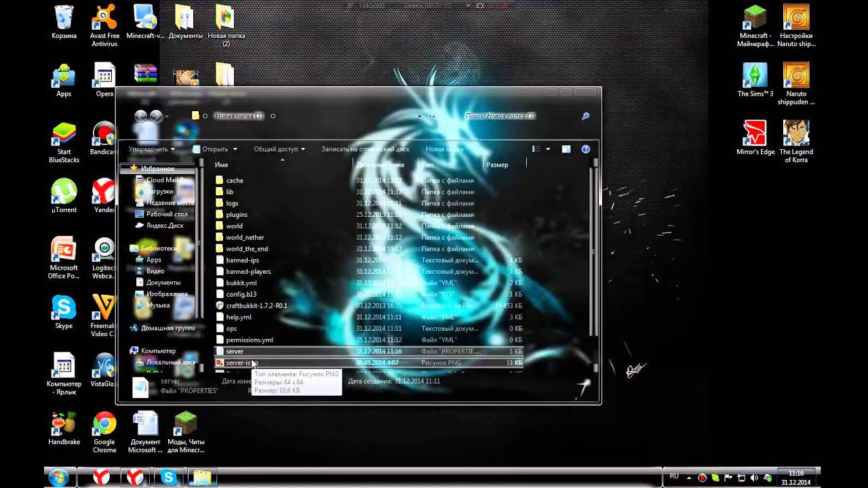Select the craftbukkit-1.7.2-R0.1 file
The width and height of the screenshot is (868, 488).
coord(369,306)
